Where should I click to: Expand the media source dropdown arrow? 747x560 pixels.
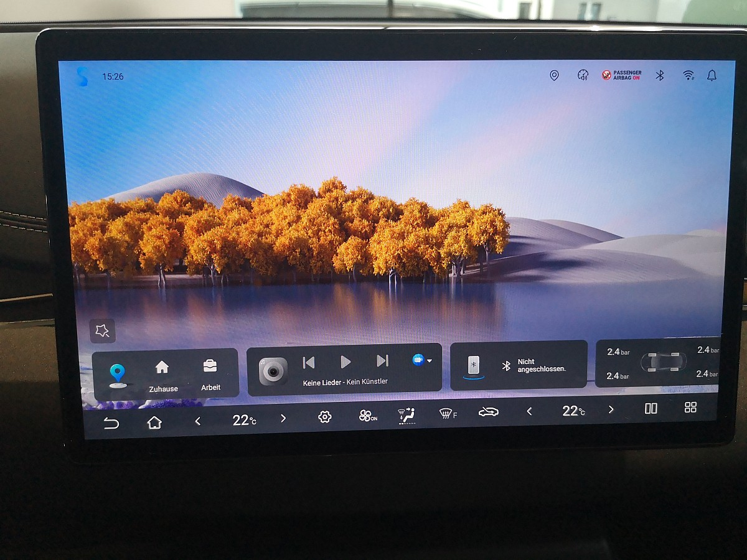pos(429,360)
